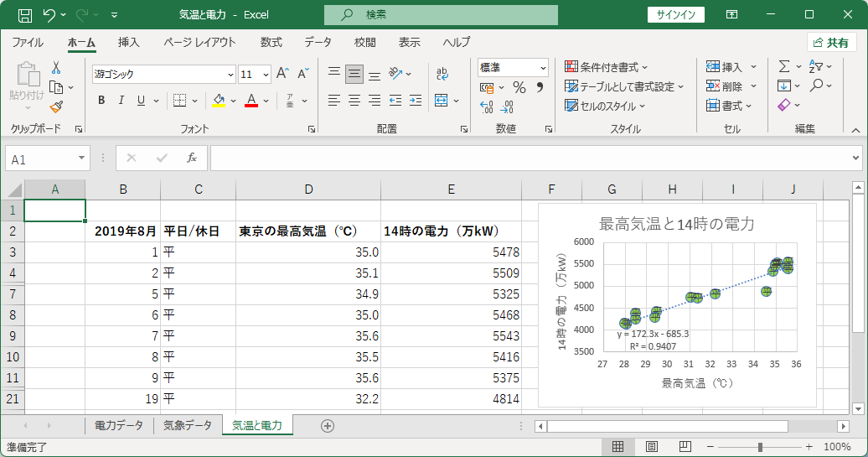Open the number format dropdown 標準
Viewport: 868px width, 457px height.
(543, 68)
